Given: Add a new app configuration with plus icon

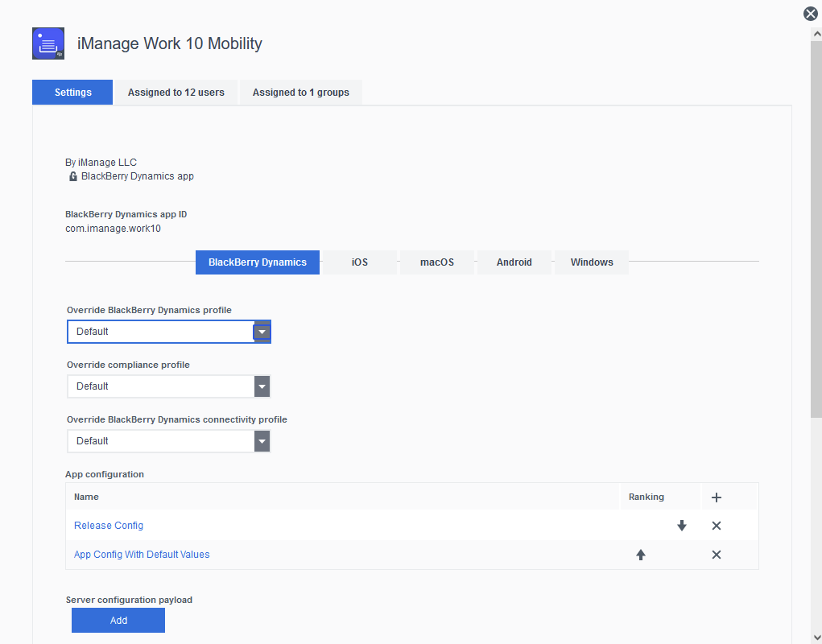Looking at the screenshot, I should (x=717, y=497).
